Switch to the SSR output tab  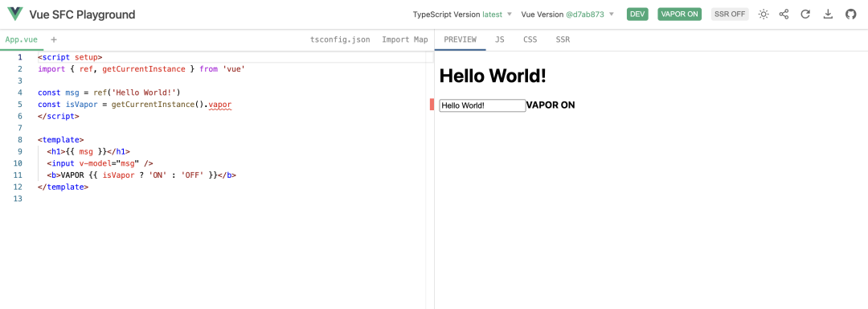[x=563, y=40]
